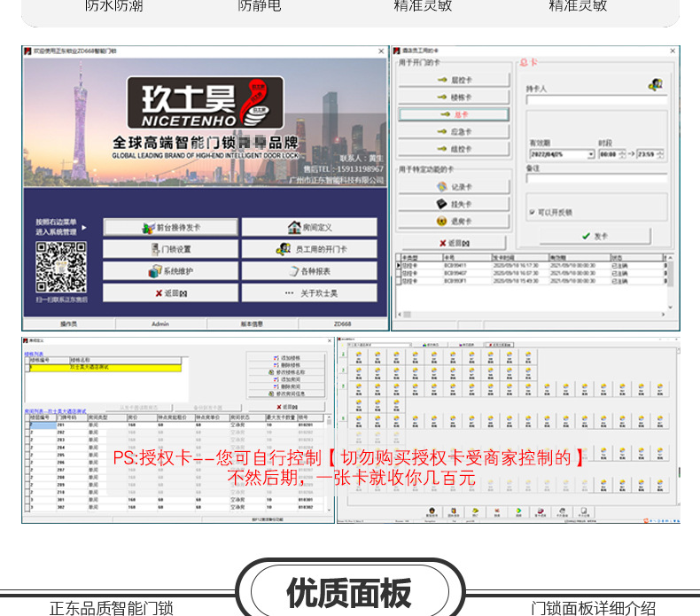Click 返回 in the room definition window

coord(286,407)
